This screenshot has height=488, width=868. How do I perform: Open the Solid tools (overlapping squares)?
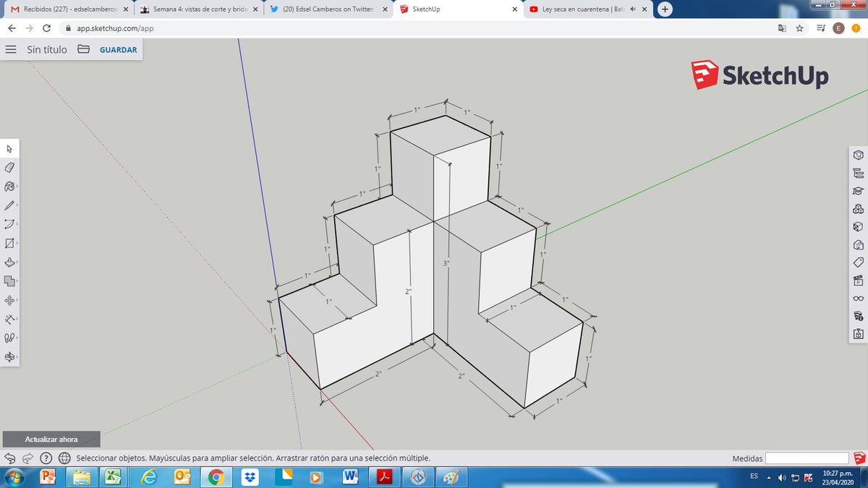tap(9, 281)
